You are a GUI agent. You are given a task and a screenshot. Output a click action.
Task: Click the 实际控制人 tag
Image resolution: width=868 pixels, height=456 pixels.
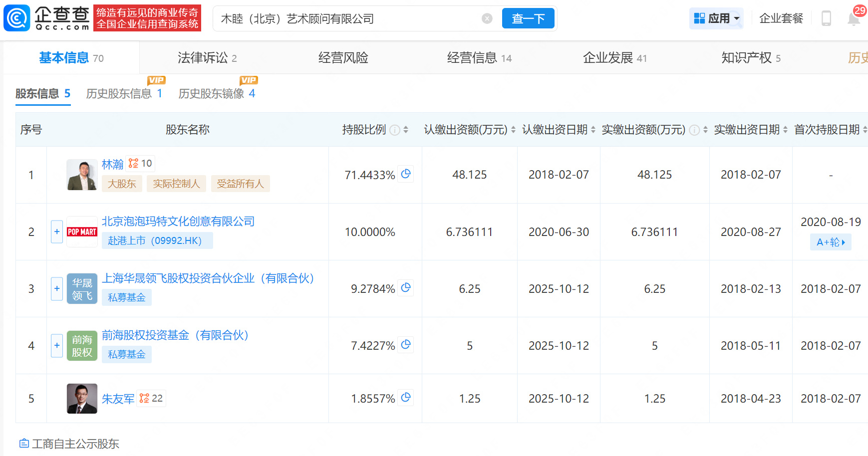tap(176, 184)
